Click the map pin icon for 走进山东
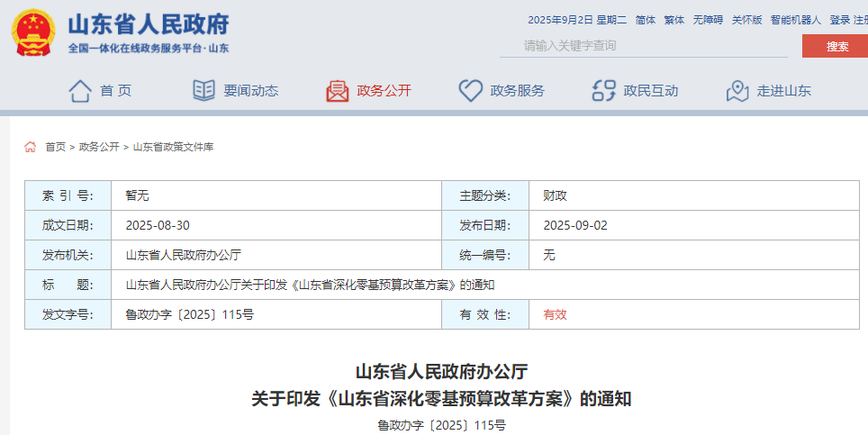 click(737, 90)
